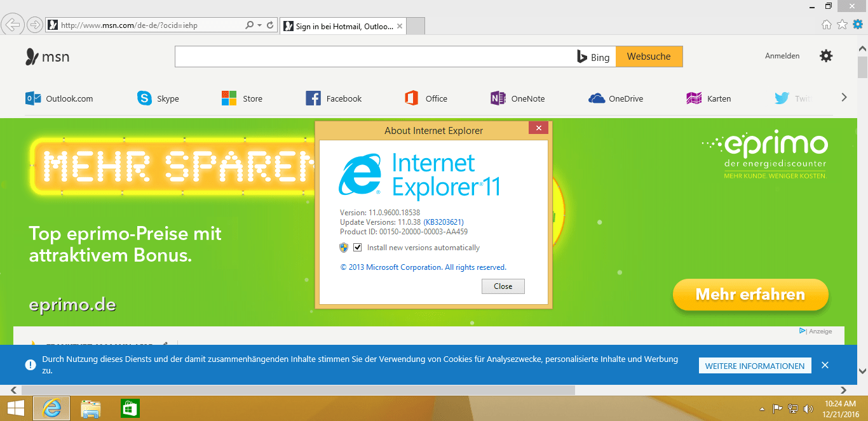868x421 pixels.
Task: Click the Bing logo in search box
Action: [x=593, y=57]
